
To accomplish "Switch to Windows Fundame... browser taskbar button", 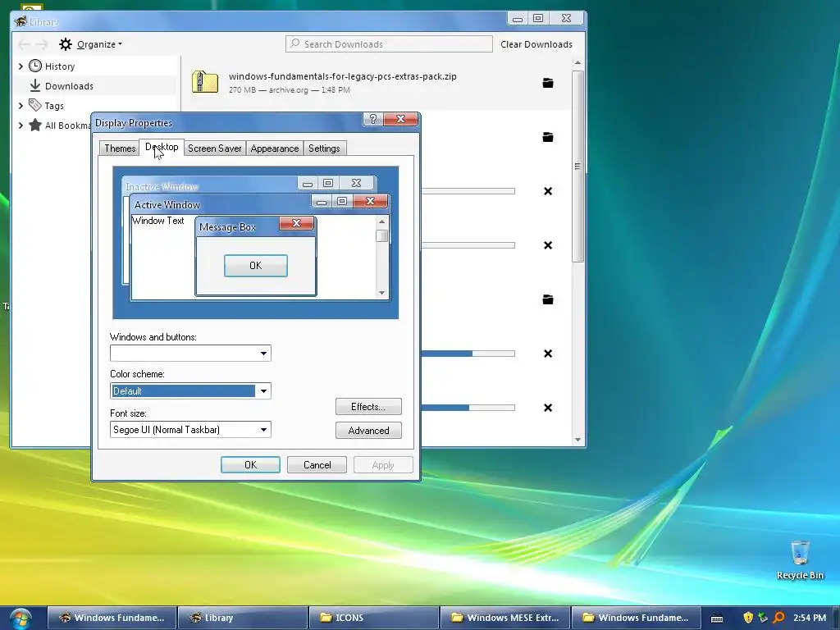I will click(x=112, y=618).
